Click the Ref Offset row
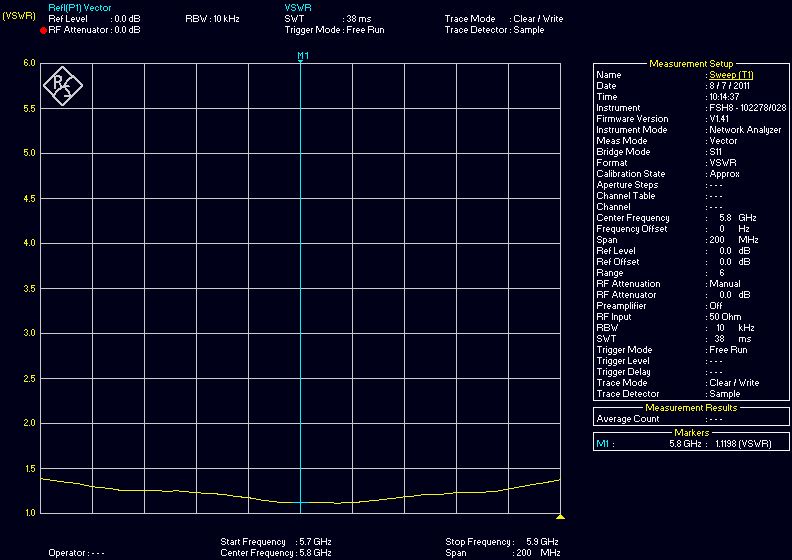The width and height of the screenshot is (792, 560). (691, 262)
